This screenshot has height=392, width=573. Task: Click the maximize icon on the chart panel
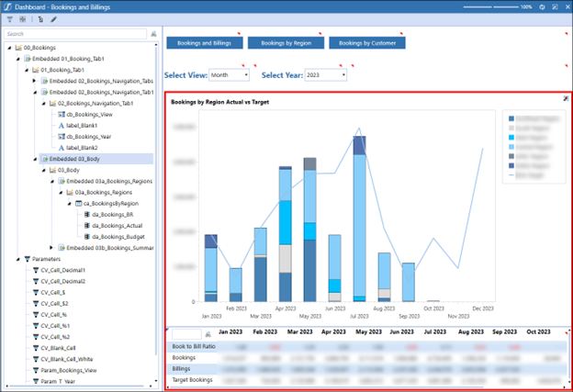[x=566, y=98]
